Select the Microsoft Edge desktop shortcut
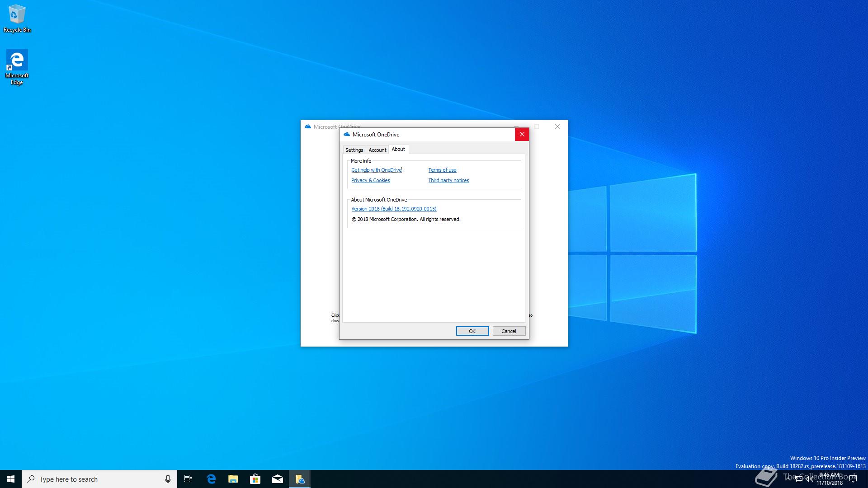 click(17, 67)
